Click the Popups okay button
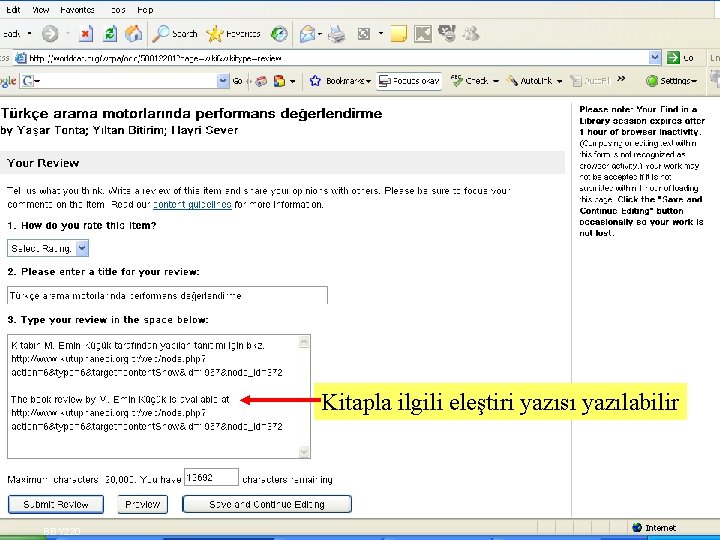 [409, 81]
